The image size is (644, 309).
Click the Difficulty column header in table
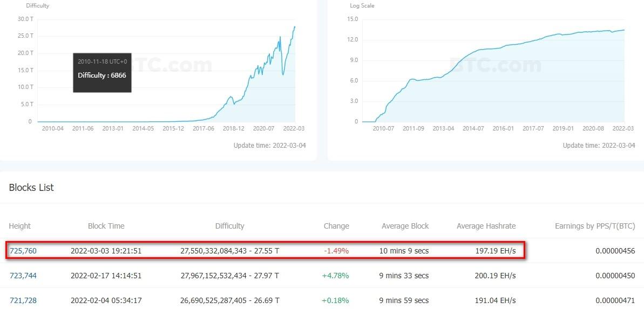tap(229, 226)
